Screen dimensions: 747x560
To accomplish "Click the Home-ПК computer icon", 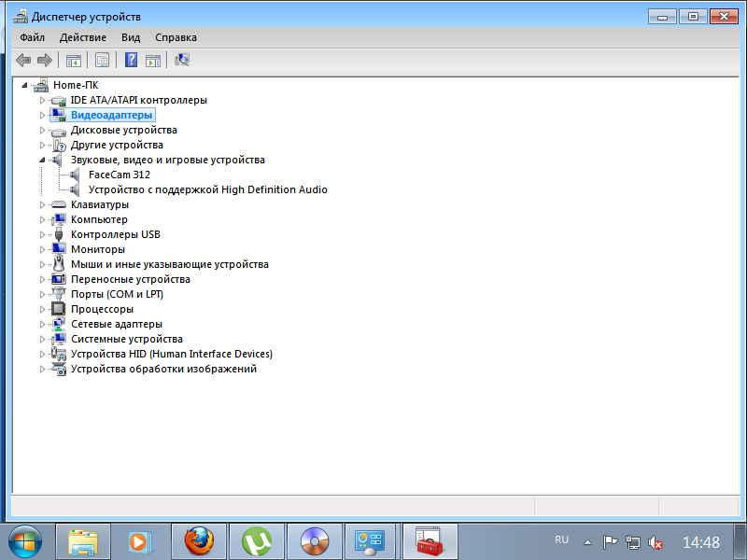I will point(41,85).
